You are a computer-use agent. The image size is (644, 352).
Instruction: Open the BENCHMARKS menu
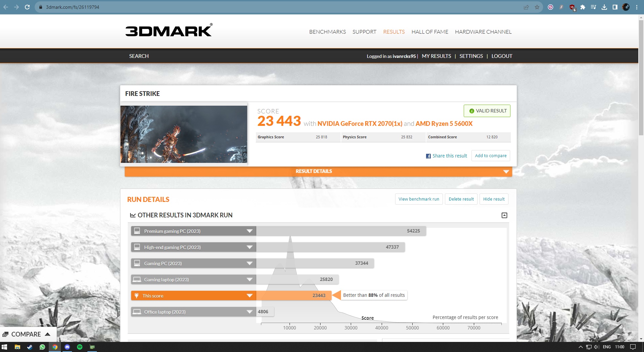[x=328, y=32]
